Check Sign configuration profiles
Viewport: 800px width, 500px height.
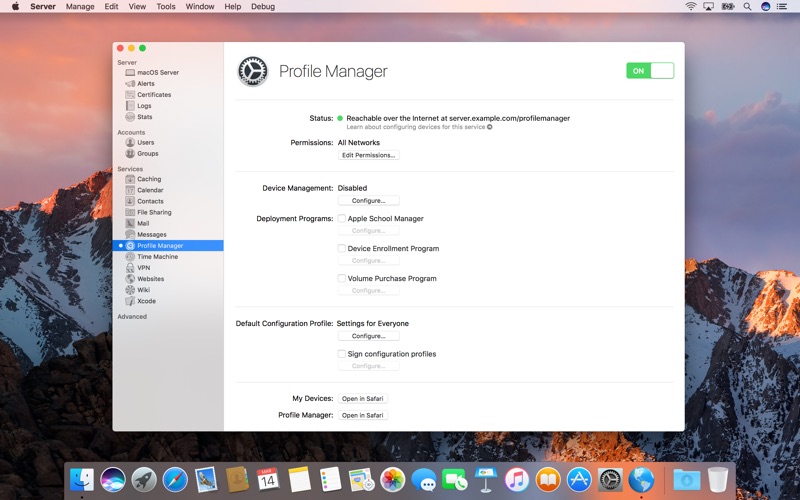342,354
